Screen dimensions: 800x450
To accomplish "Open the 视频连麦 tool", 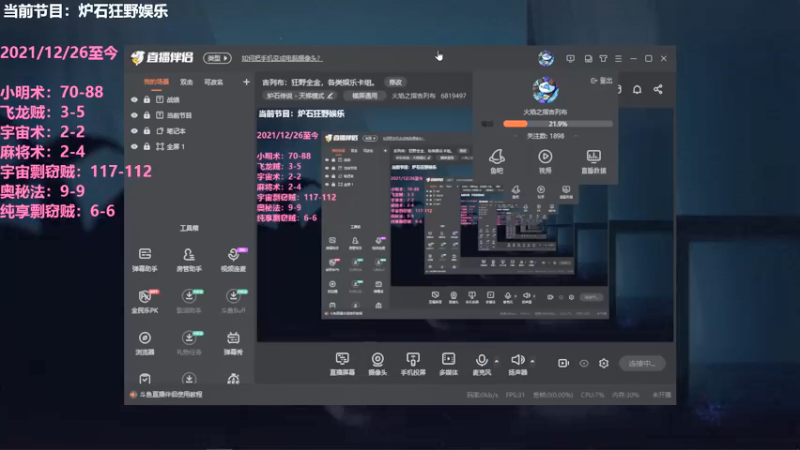I will pyautogui.click(x=233, y=259).
